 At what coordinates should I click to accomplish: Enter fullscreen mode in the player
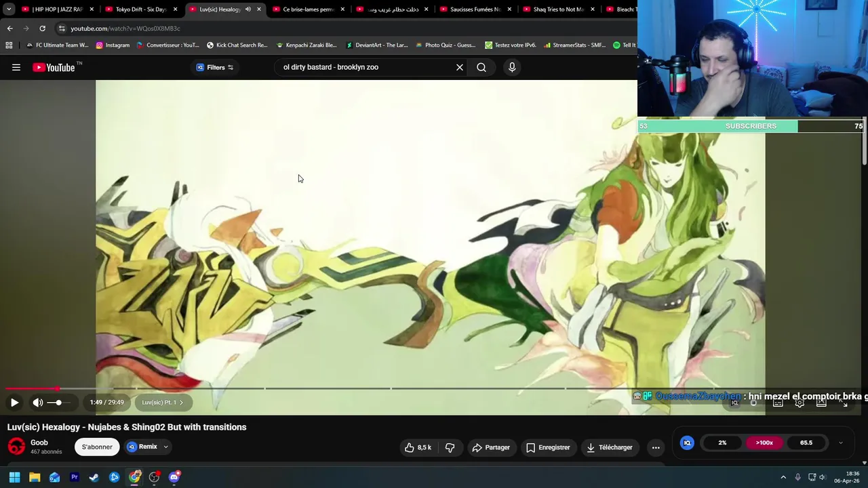pos(843,403)
